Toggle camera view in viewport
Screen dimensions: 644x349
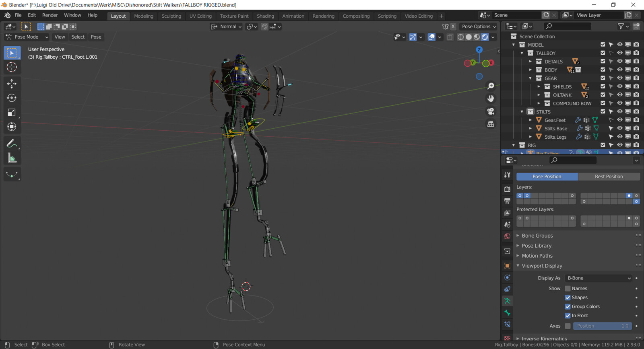491,111
